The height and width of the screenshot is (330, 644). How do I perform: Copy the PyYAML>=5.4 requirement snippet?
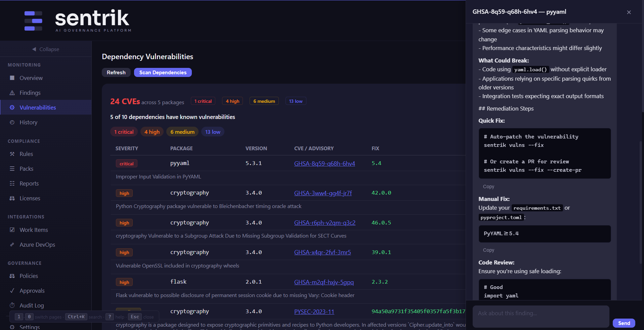(488, 250)
